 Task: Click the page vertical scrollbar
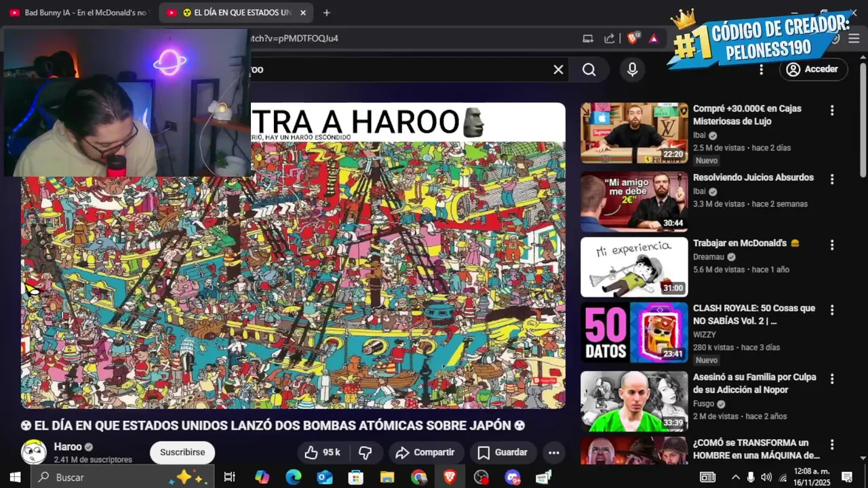pyautogui.click(x=863, y=119)
